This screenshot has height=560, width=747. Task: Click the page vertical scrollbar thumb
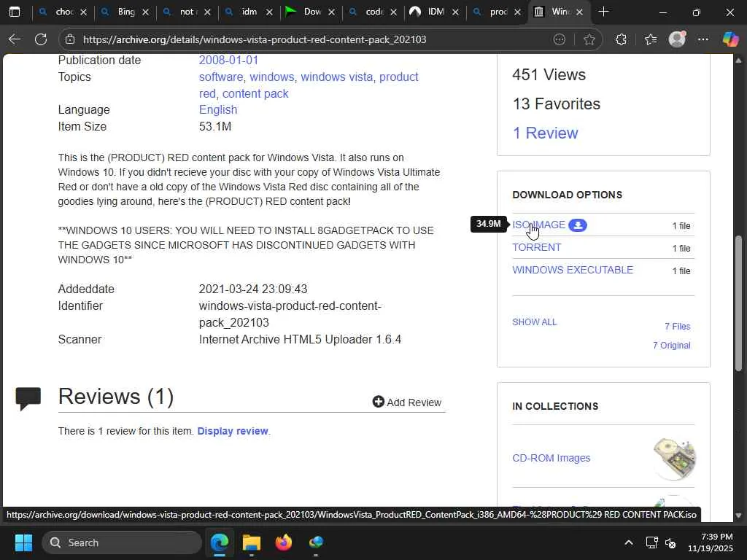[x=738, y=303]
